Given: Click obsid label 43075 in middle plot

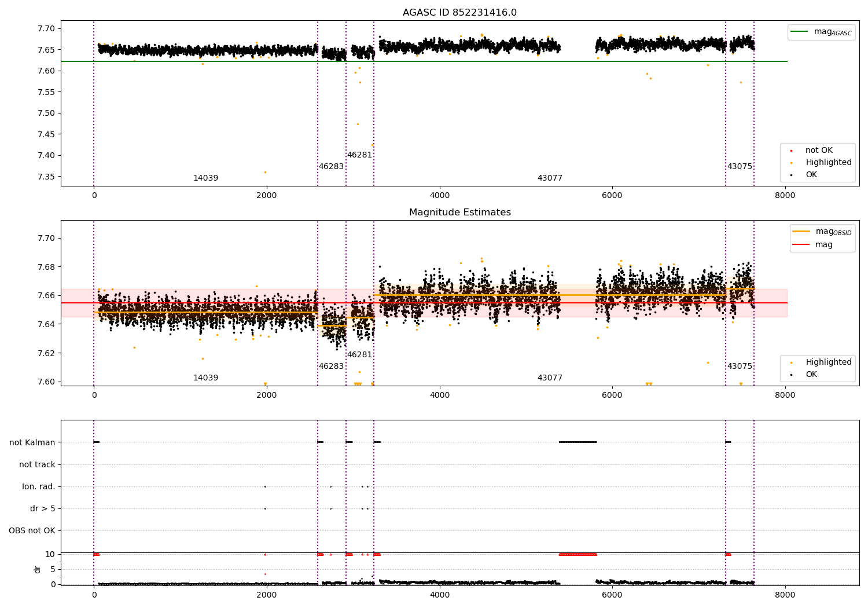Looking at the screenshot, I should pos(740,367).
